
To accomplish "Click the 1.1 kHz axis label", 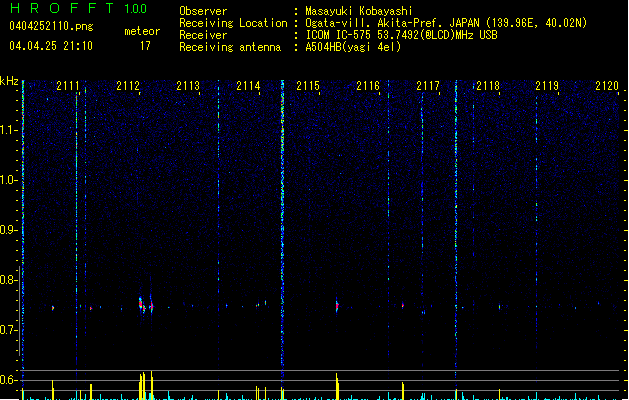I will [8, 130].
